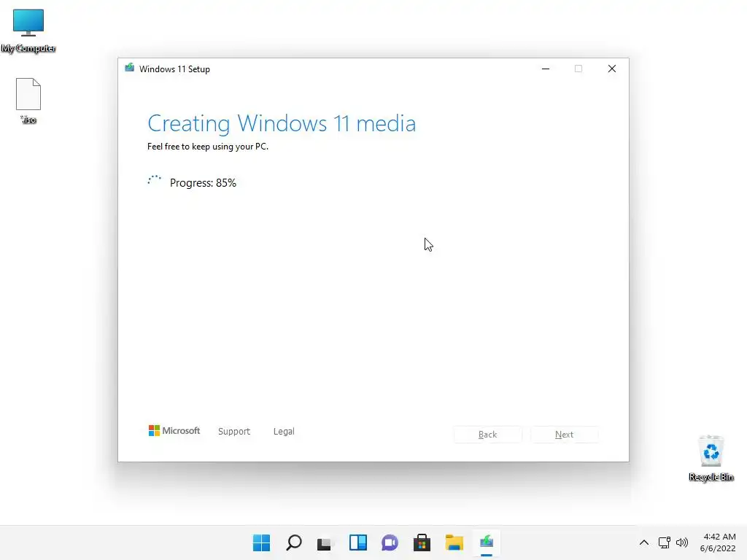747x560 pixels.
Task: Open the clock and date flyout
Action: click(x=718, y=542)
